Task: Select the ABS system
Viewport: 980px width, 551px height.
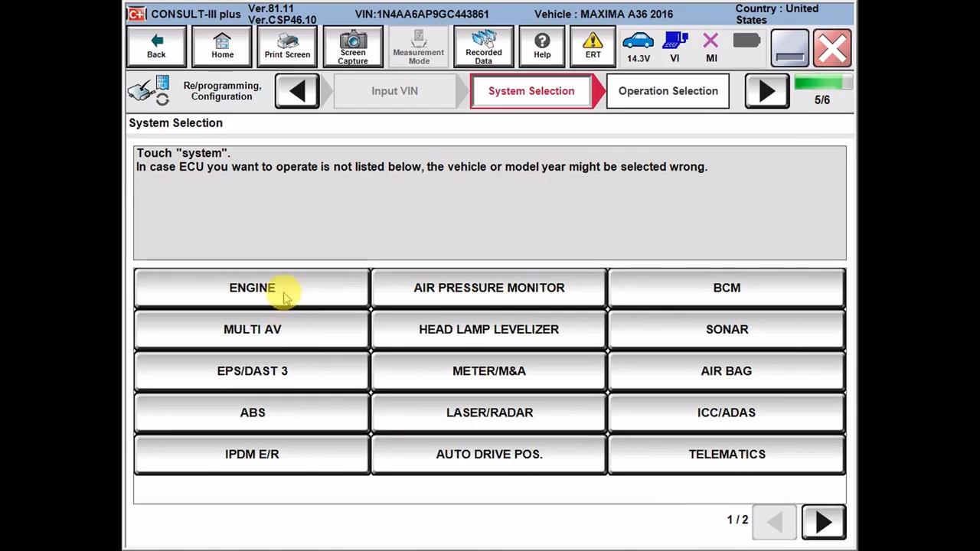Action: (252, 413)
